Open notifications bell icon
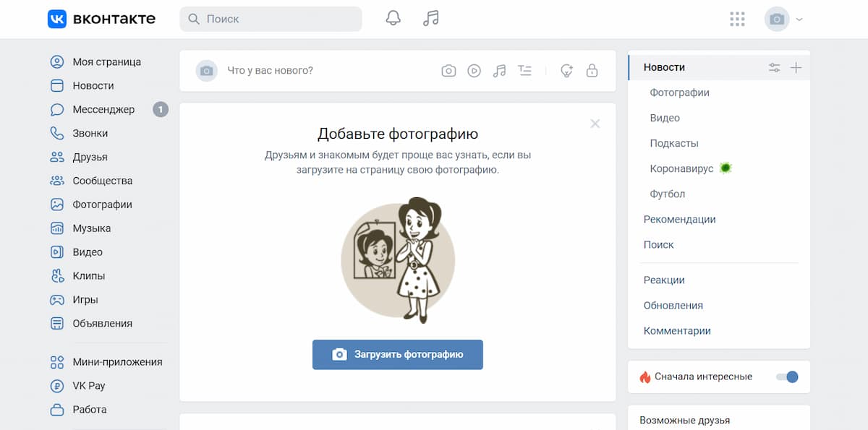 coord(393,19)
